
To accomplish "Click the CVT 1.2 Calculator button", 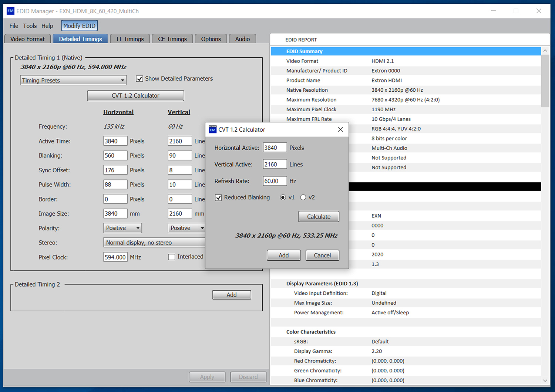I will [x=135, y=95].
